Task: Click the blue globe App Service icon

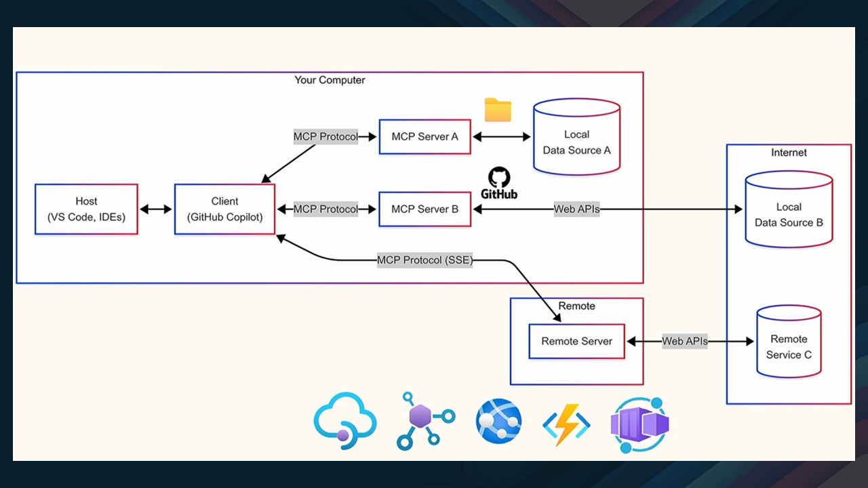Action: click(498, 421)
